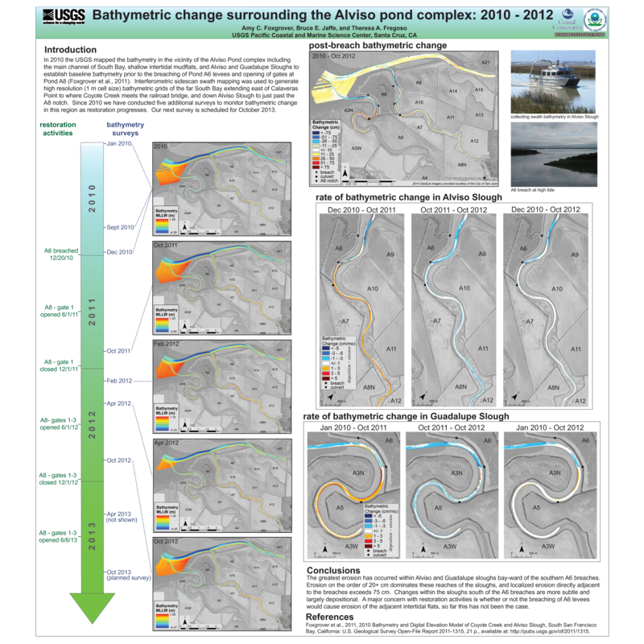Click the north arrow in the Dec 2010 - Oct 2012 Alviso map

pyautogui.click(x=514, y=397)
